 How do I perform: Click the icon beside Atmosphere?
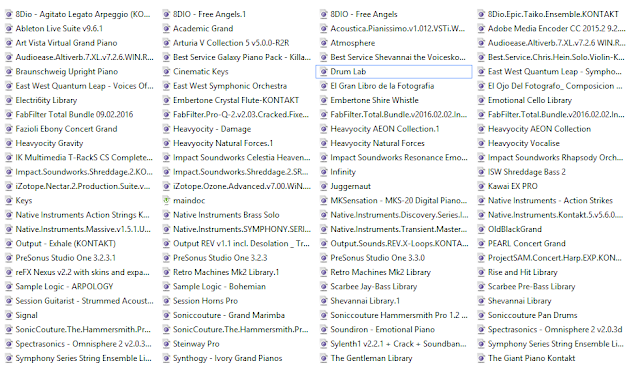point(324,43)
